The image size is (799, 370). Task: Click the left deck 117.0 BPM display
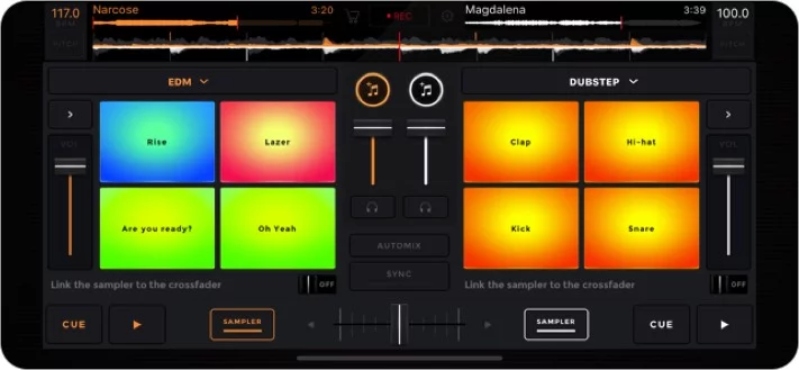(x=65, y=15)
